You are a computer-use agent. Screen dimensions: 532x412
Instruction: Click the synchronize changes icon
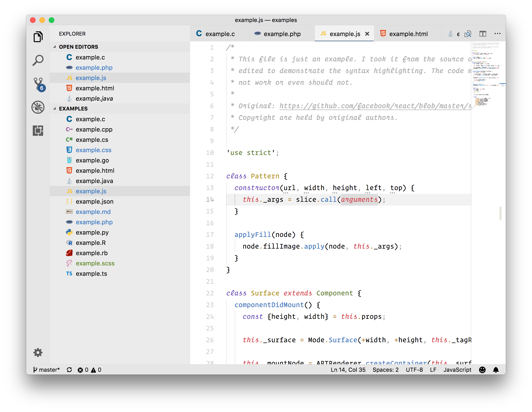pyautogui.click(x=69, y=370)
